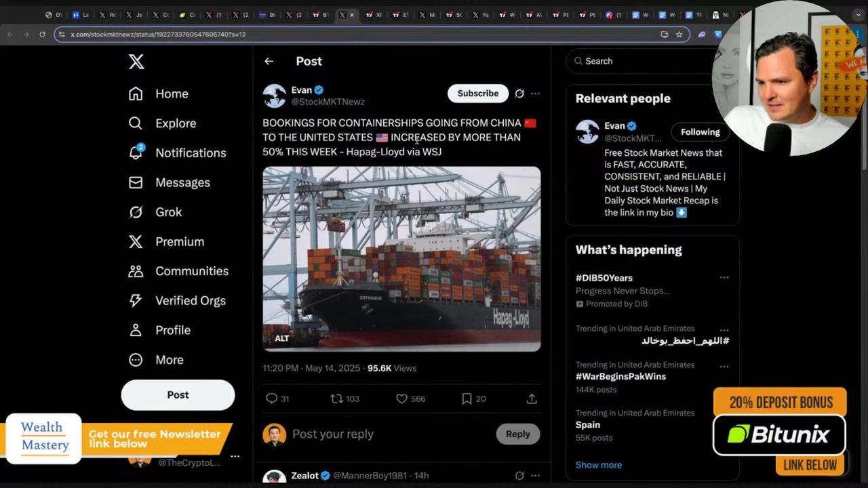
Task: Open Evan's avatar on the post
Action: point(275,96)
